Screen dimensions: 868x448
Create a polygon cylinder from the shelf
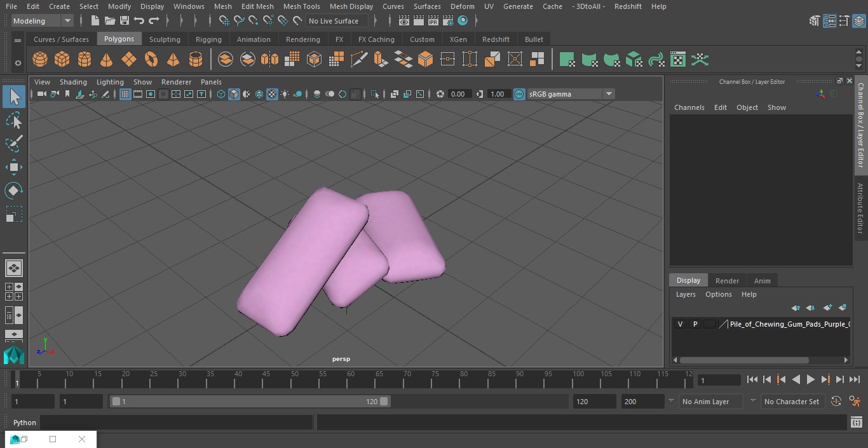[x=84, y=60]
